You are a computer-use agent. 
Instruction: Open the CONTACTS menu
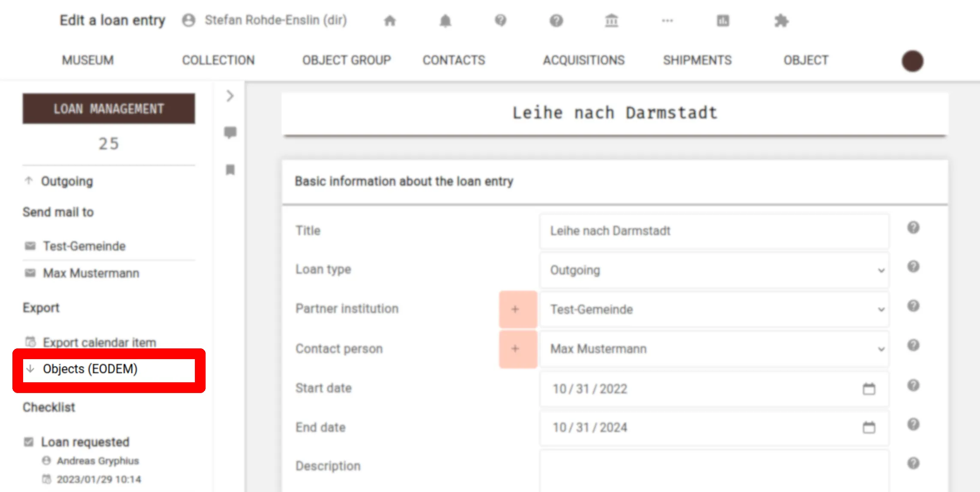[454, 60]
